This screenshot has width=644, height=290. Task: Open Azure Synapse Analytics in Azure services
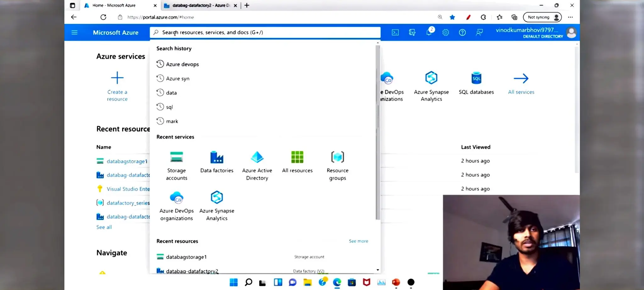(x=431, y=86)
